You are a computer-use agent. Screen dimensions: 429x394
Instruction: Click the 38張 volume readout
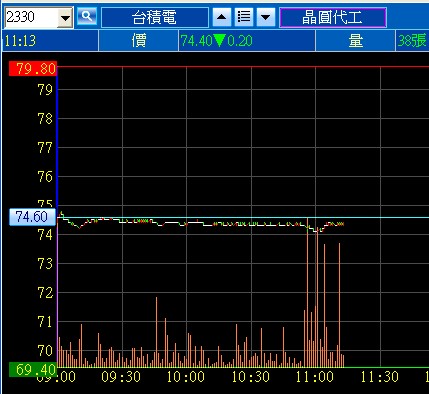pos(412,41)
